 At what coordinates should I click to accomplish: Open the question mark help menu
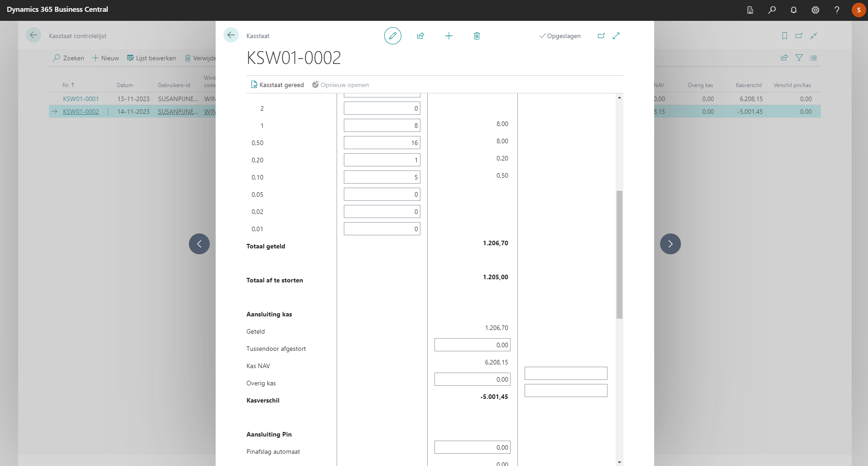point(837,10)
